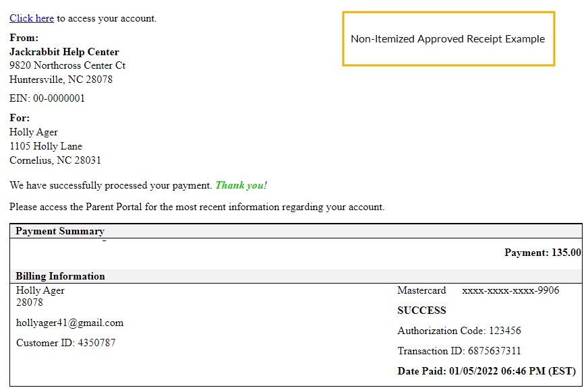Click the Parent Portal information sentence
Screen dimensions: 588x390
197,207
